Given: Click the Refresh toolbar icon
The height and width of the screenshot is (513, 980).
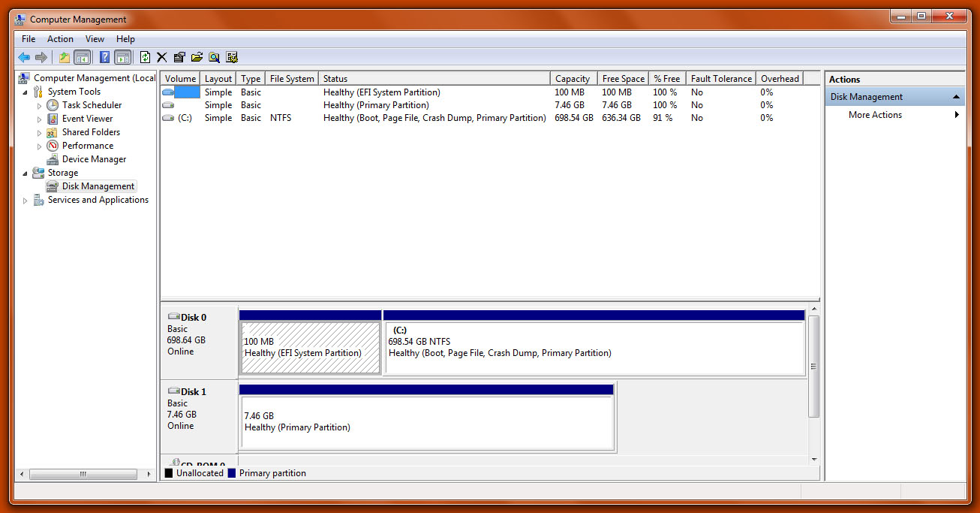Looking at the screenshot, I should 145,57.
